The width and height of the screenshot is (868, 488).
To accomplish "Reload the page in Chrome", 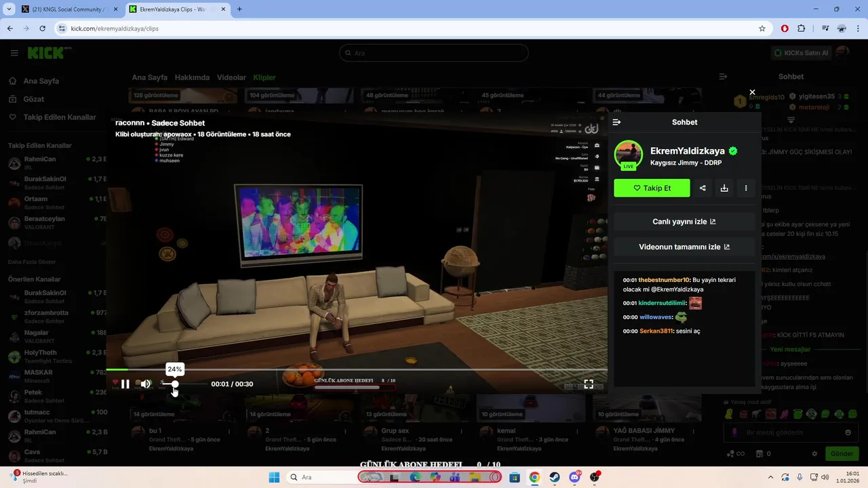I will 42,28.
